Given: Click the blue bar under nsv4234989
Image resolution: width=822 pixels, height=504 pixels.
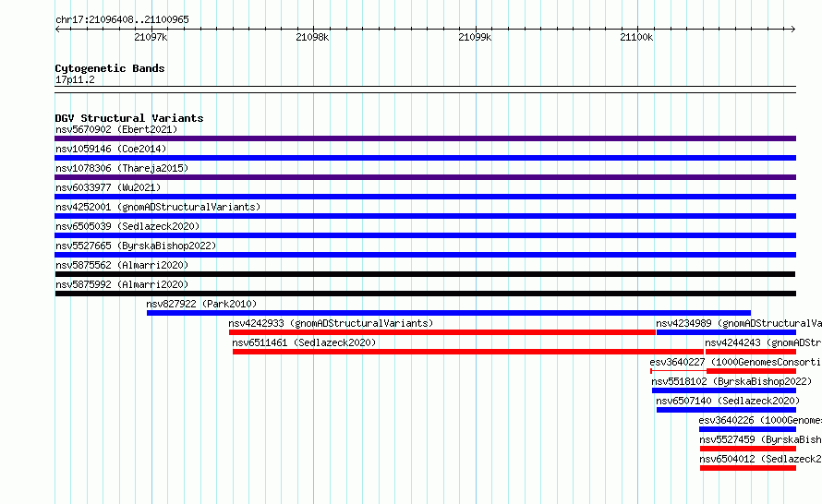Looking at the screenshot, I should click(726, 332).
